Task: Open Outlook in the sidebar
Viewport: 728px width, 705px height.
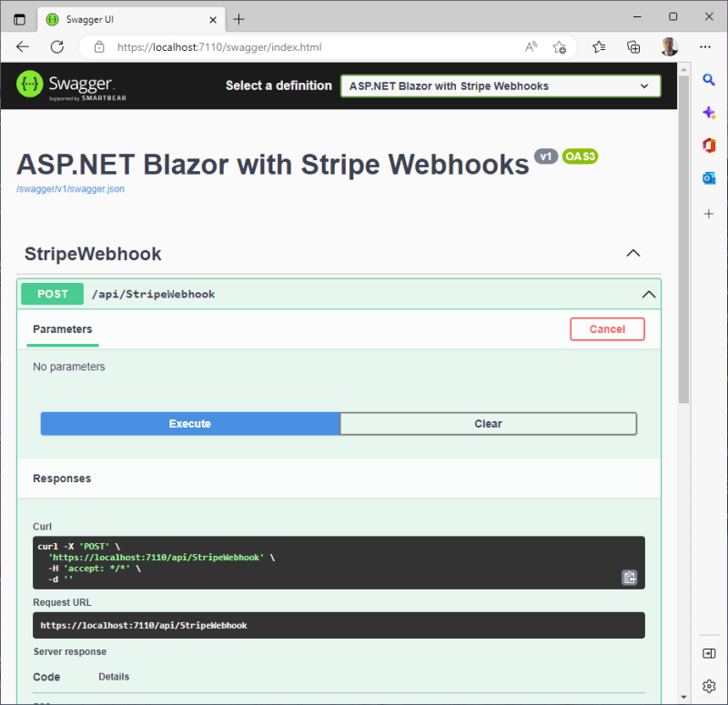Action: coord(709,178)
